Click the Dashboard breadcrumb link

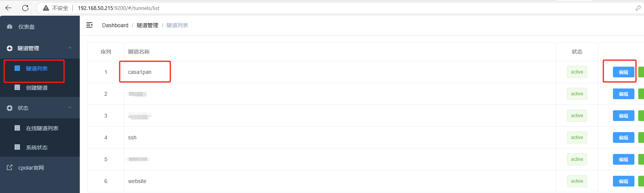115,25
